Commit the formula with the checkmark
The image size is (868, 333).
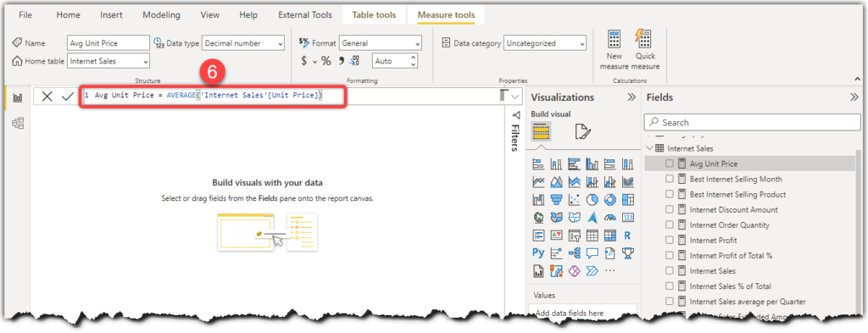point(68,97)
